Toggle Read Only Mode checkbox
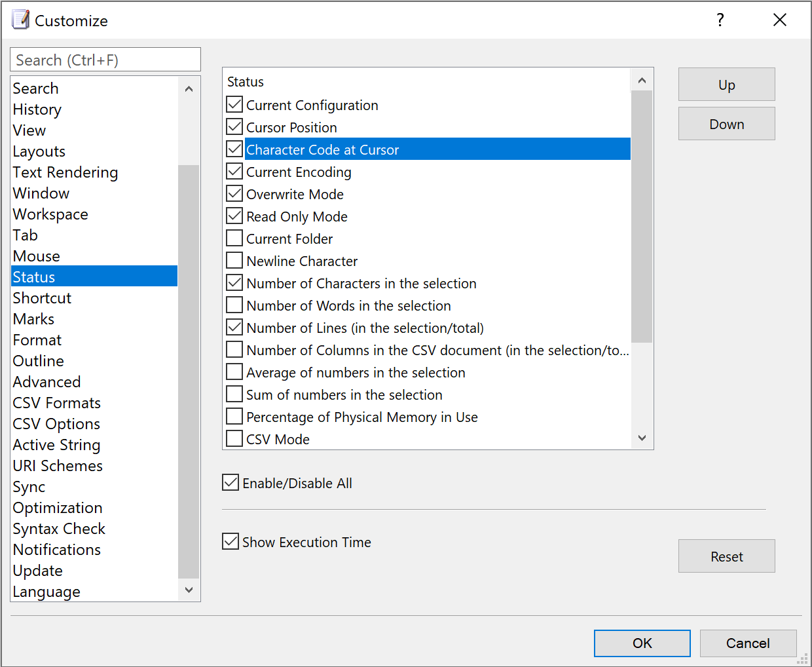 tap(234, 216)
